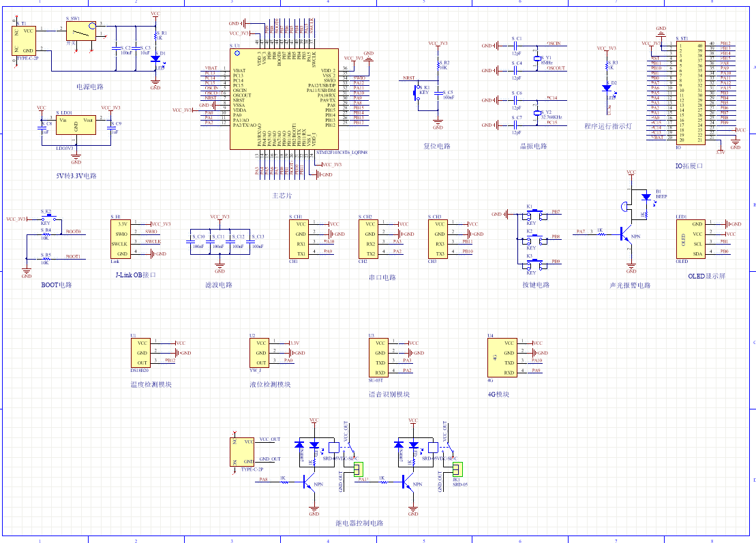The image size is (756, 543).
Task: Click the 声光报警电路 title label
Action: coord(630,285)
